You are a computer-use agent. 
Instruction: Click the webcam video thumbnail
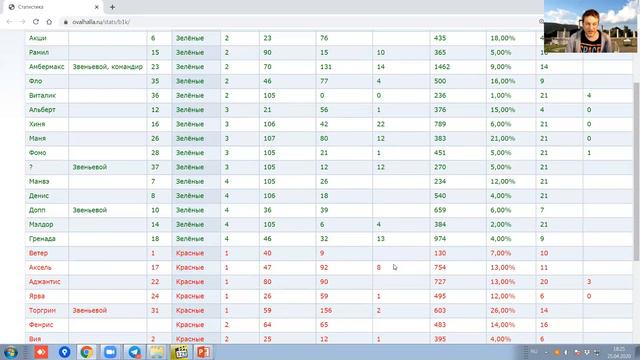590,27
